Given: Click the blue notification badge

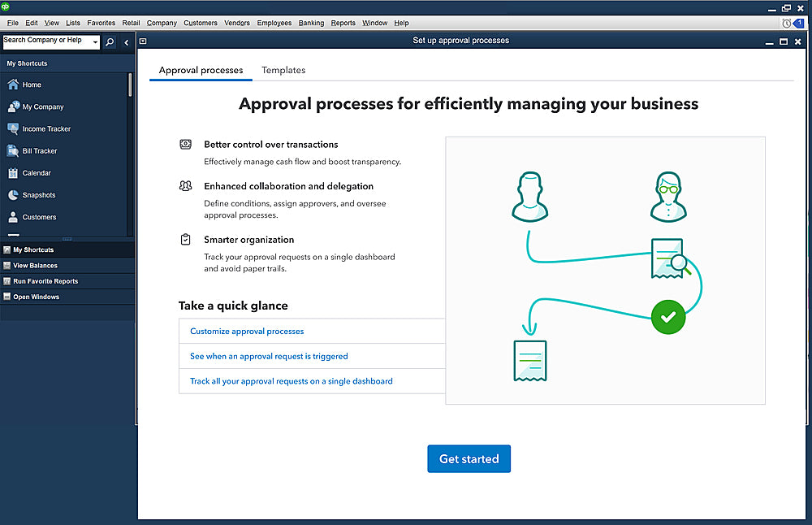Looking at the screenshot, I should pyautogui.click(x=799, y=24).
